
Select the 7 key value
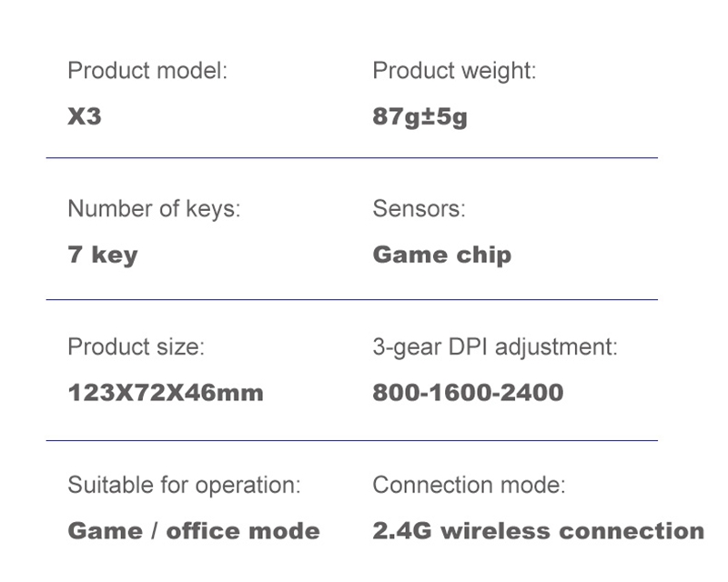coord(103,256)
